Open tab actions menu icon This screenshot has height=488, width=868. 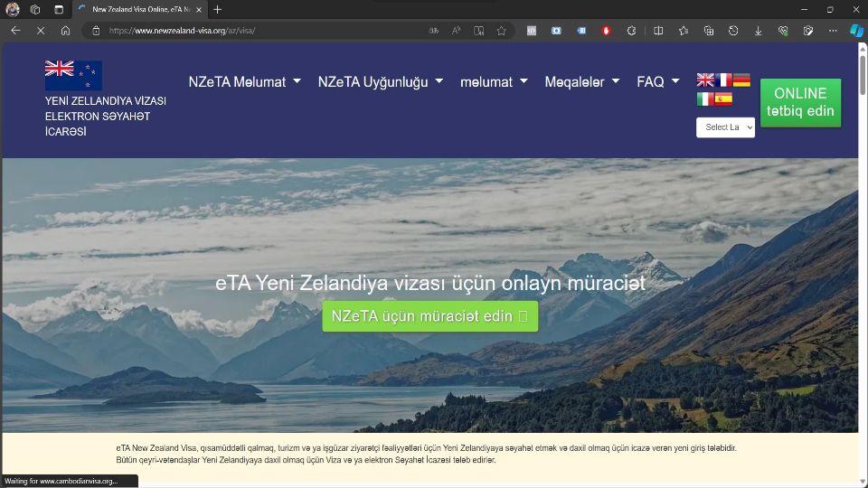(59, 9)
